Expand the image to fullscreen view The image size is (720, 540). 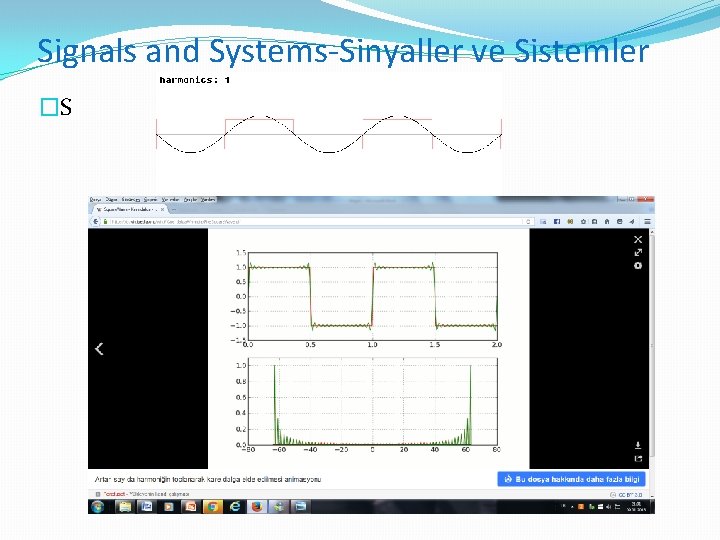click(x=638, y=253)
